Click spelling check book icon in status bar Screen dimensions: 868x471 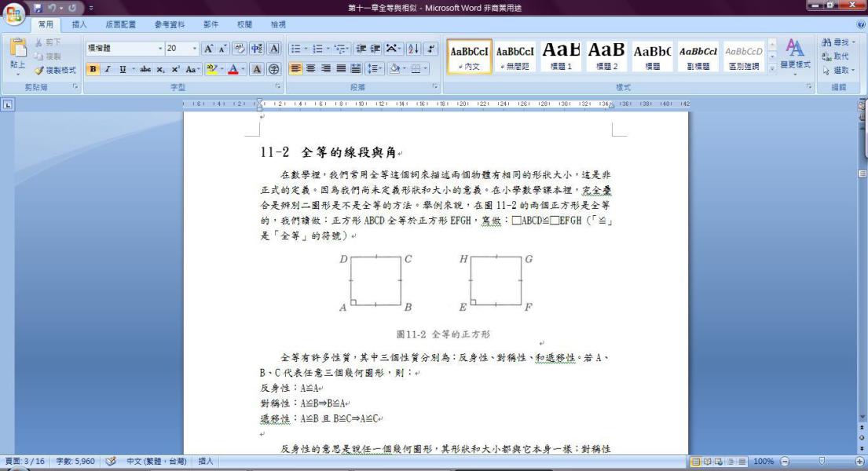(x=111, y=461)
